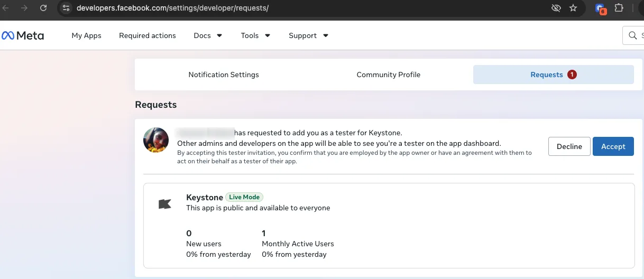Click the Meta logo
This screenshot has height=279, width=644.
(23, 35)
